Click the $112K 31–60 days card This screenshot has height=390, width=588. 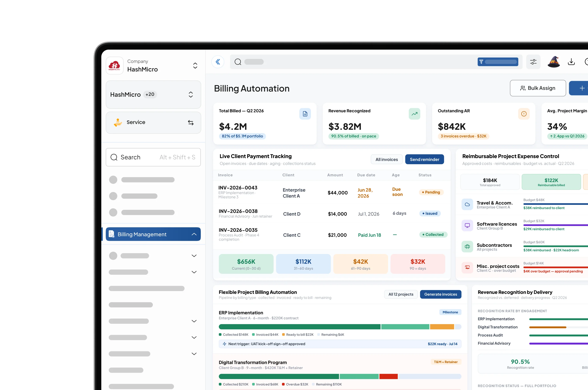(x=303, y=264)
